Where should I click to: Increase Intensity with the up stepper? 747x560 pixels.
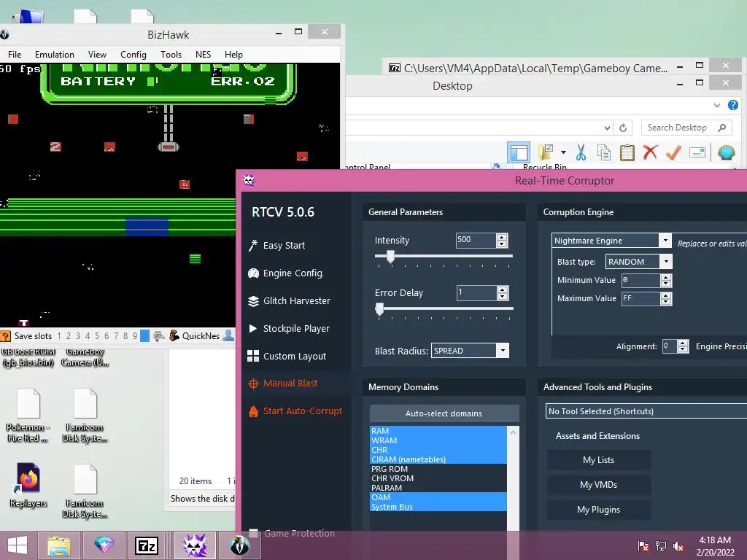[x=502, y=237]
